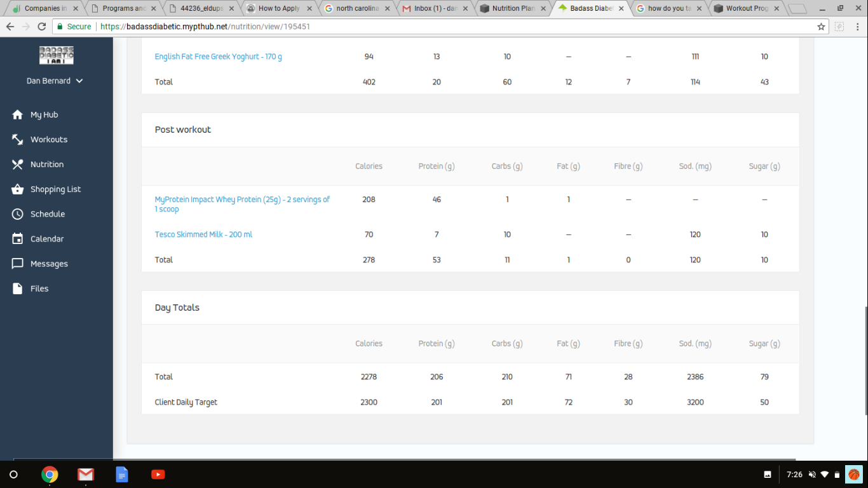
Task: Click the Messages sidebar label
Action: click(x=49, y=264)
